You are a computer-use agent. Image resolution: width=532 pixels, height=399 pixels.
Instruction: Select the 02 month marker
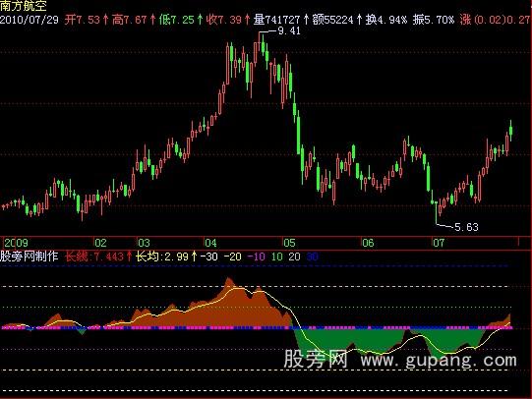[x=100, y=243]
